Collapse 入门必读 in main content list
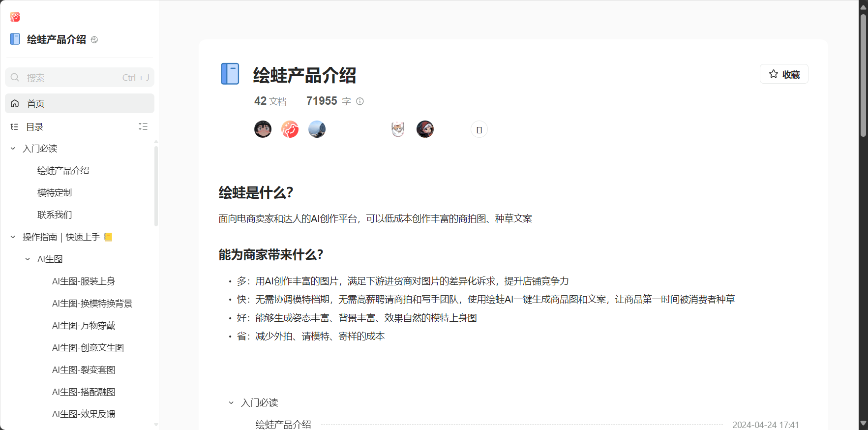This screenshot has height=430, width=868. tap(231, 402)
